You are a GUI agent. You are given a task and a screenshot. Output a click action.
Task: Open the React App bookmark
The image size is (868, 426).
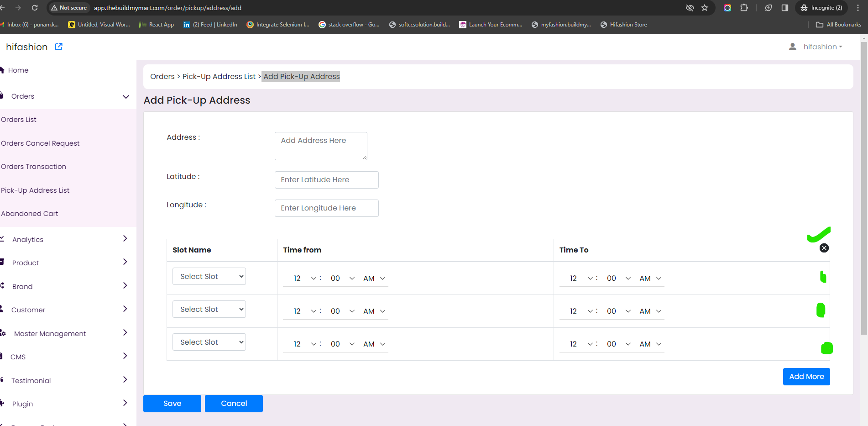pos(157,25)
